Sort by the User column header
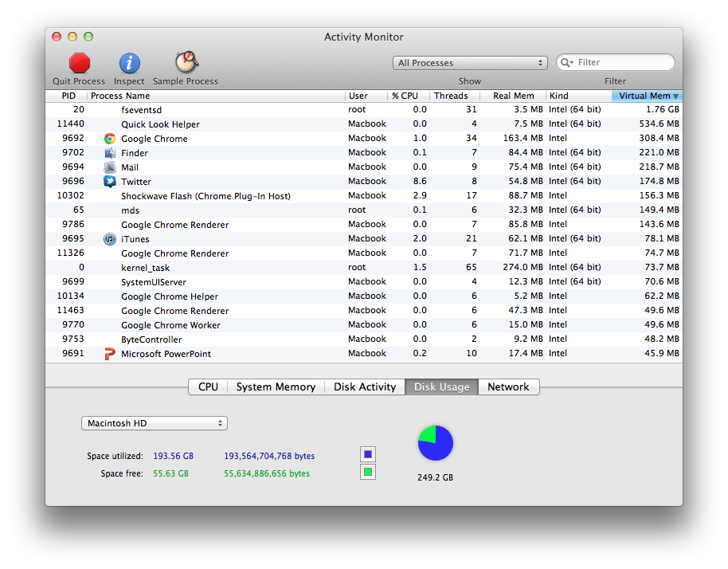The width and height of the screenshot is (728, 569). (366, 96)
